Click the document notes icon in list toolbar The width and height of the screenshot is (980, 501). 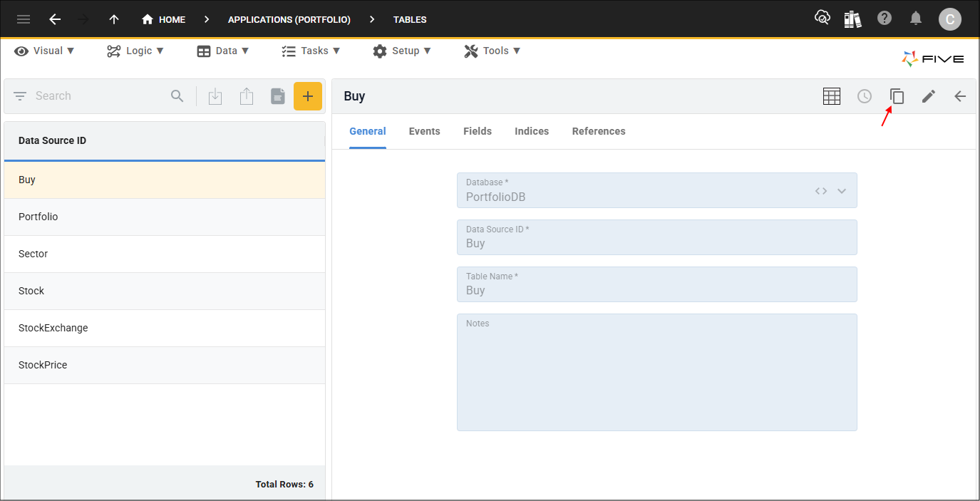pyautogui.click(x=278, y=96)
